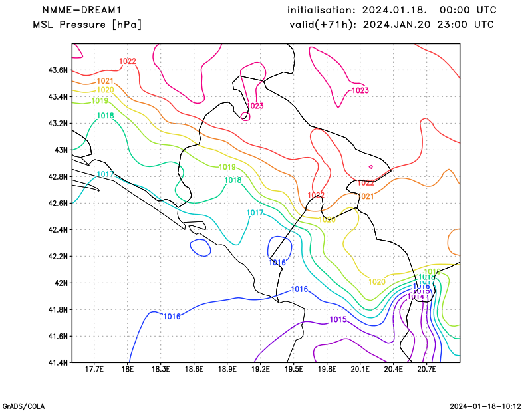Click the GrADS/COLA credit text

23,406
